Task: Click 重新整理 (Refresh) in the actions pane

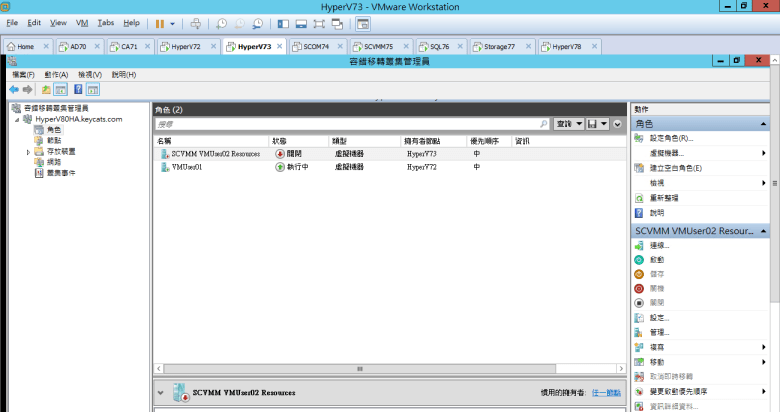Action: (x=664, y=198)
